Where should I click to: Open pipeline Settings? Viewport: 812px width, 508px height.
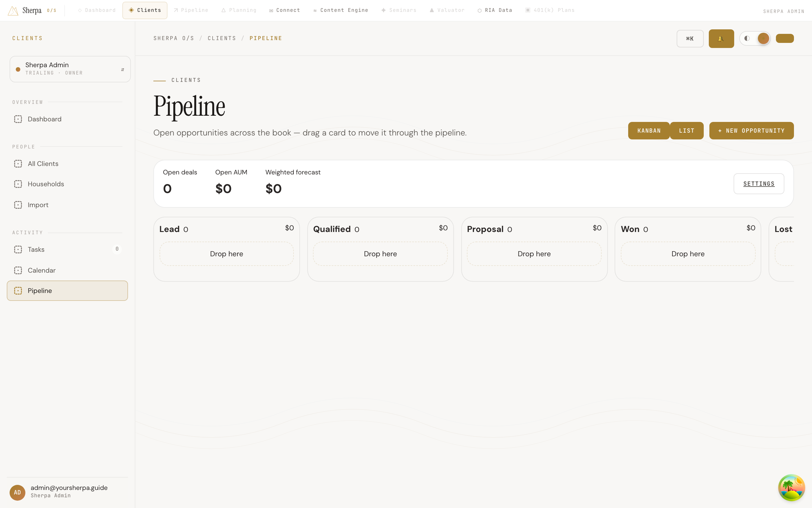click(759, 184)
